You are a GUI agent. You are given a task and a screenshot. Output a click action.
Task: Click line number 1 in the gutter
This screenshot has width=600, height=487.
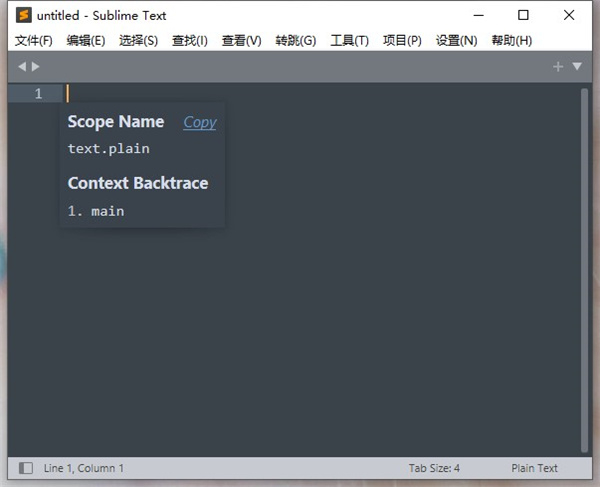point(38,94)
